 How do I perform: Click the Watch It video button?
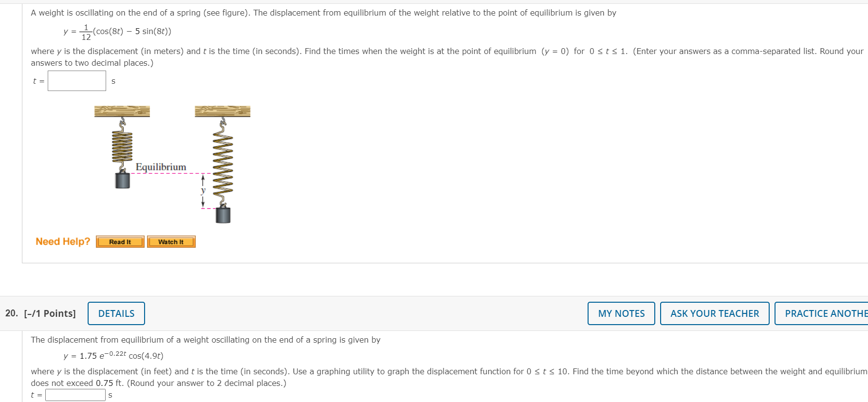click(x=171, y=241)
